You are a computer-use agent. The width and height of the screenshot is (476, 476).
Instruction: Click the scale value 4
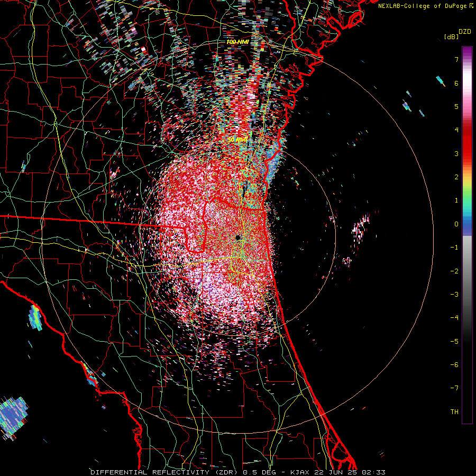[456, 130]
